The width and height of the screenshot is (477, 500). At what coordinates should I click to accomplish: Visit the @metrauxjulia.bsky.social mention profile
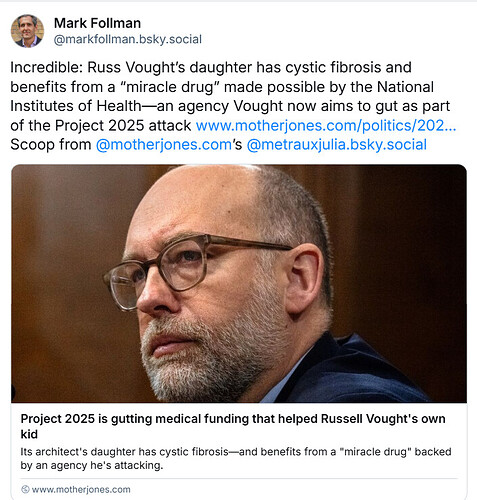pyautogui.click(x=337, y=145)
